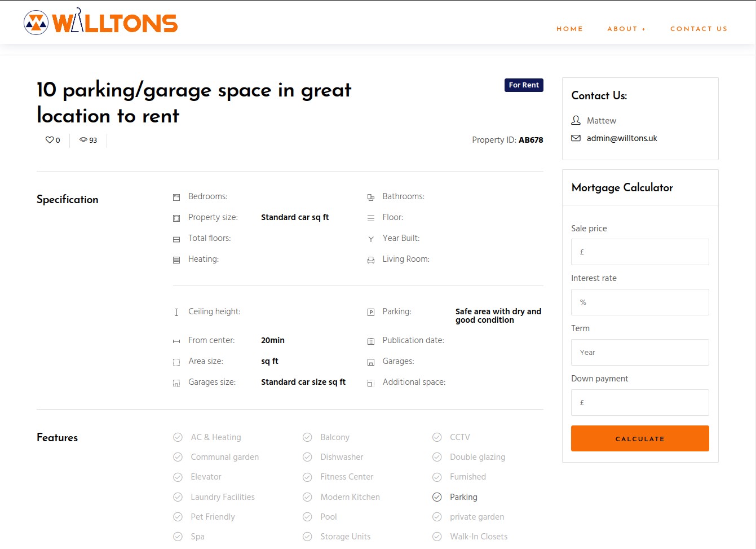Click the Bathrooms icon

pyautogui.click(x=371, y=197)
